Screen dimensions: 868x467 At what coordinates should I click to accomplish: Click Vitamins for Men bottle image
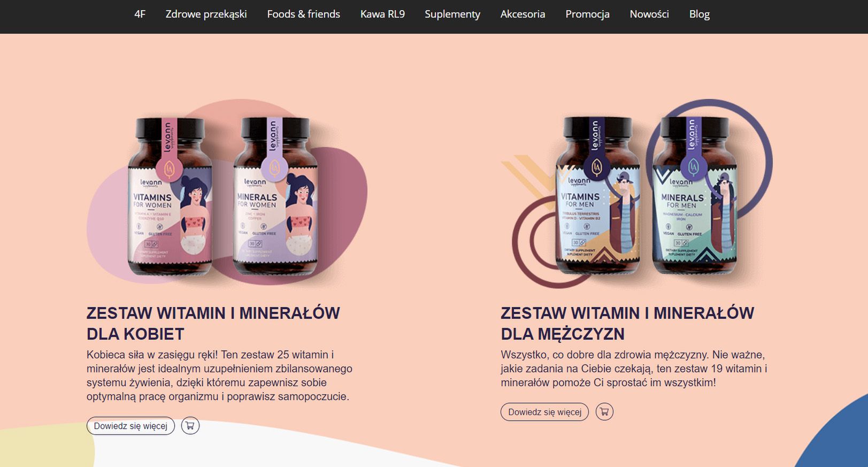click(597, 195)
